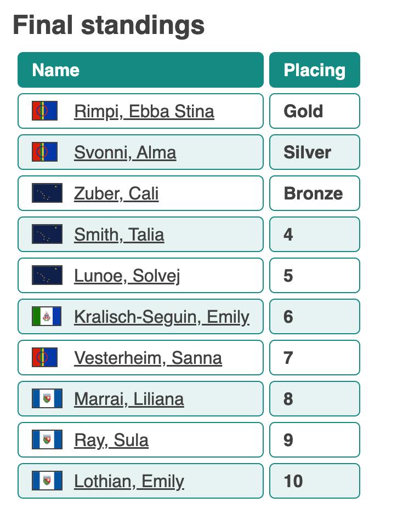Follow the Vesterheim, Sanna link
This screenshot has width=420, height=531.
point(148,358)
